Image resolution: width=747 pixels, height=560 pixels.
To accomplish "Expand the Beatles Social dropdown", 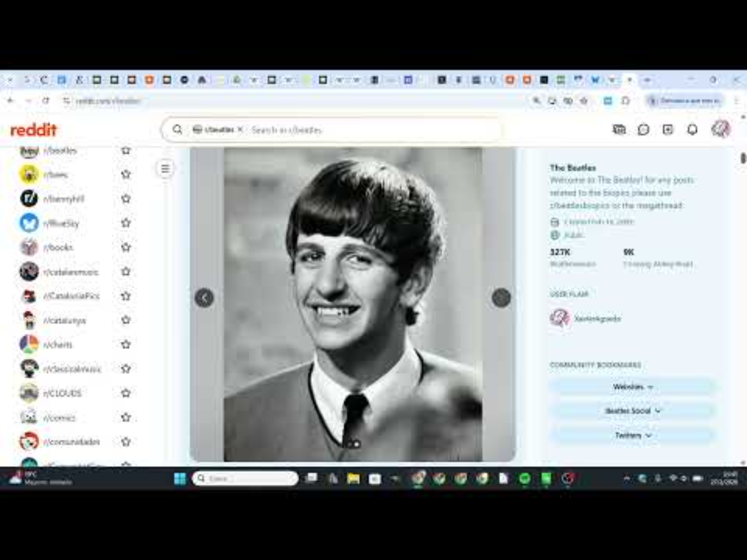I will click(x=632, y=411).
